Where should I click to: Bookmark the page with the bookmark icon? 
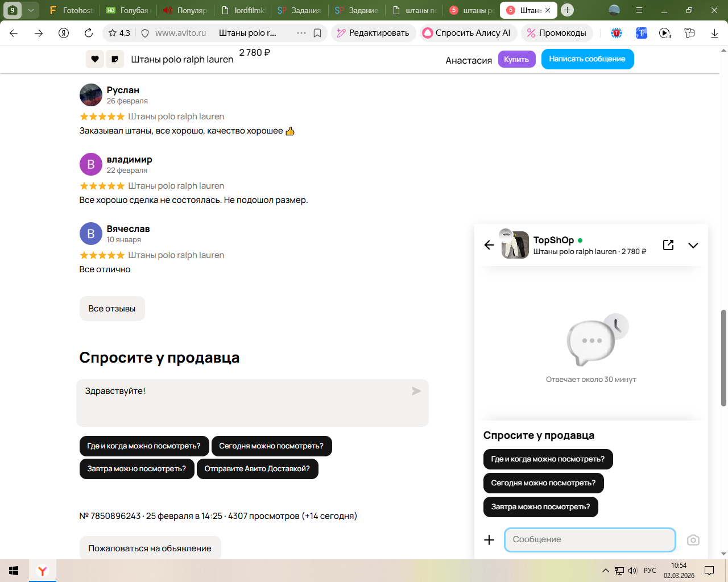317,33
